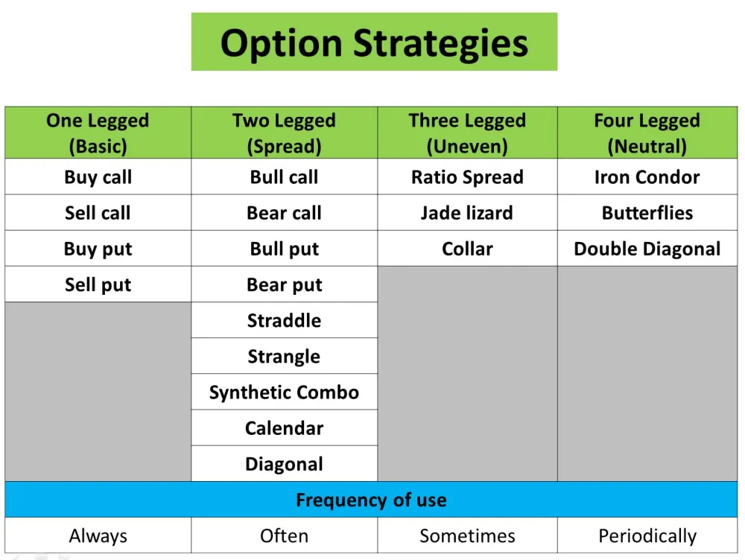The height and width of the screenshot is (560, 745).
Task: Click the Frequency of use bar
Action: (371, 499)
